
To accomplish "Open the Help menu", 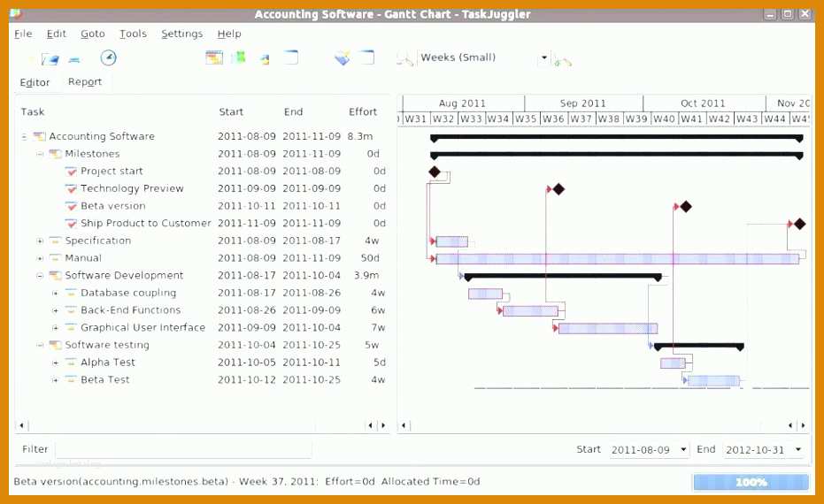I will [229, 34].
